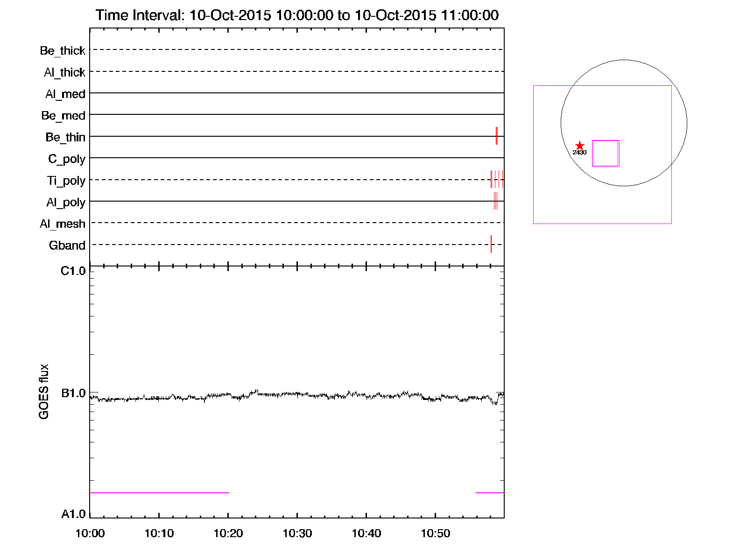Click the 10:20 time axis label
The image size is (747, 560).
tap(228, 533)
